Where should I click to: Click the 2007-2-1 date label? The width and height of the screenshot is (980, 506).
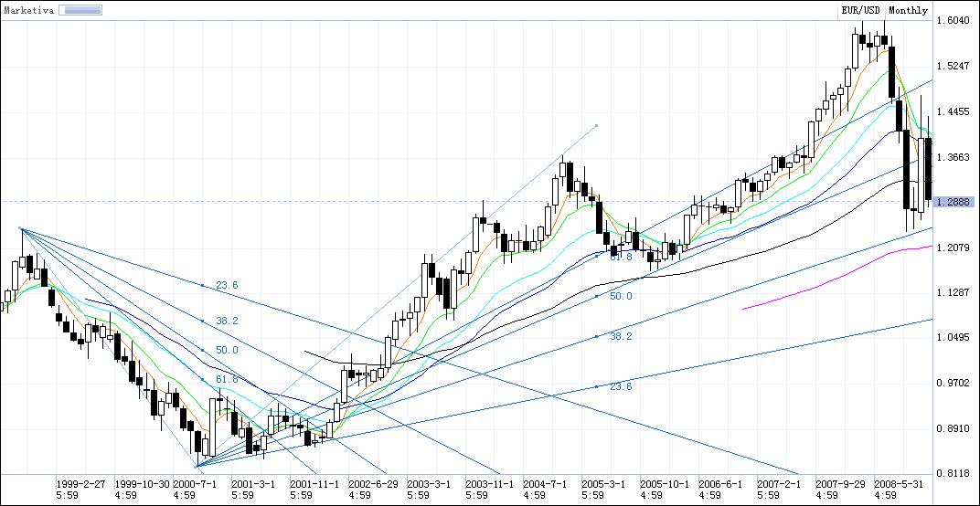(x=779, y=484)
